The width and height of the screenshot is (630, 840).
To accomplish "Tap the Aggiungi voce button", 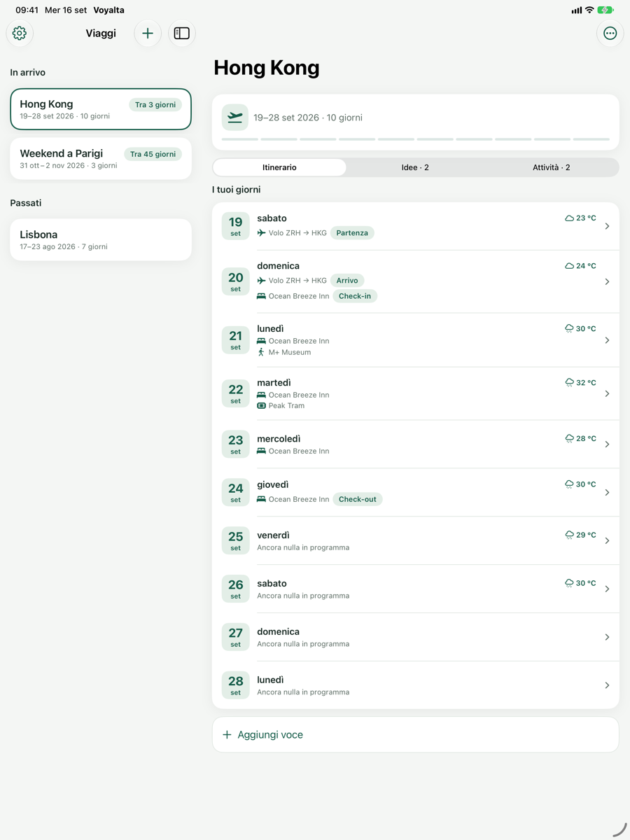I will pyautogui.click(x=416, y=735).
